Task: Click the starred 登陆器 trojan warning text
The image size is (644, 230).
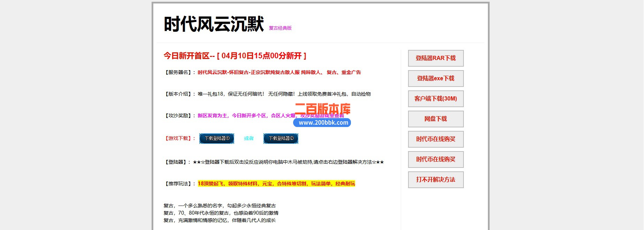Action: point(288,162)
